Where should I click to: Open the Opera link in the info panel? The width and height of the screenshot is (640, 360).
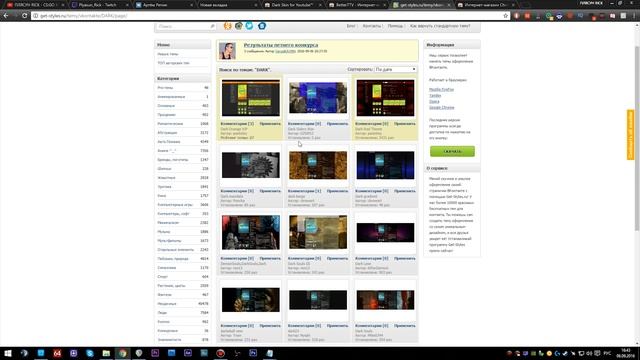(x=434, y=101)
